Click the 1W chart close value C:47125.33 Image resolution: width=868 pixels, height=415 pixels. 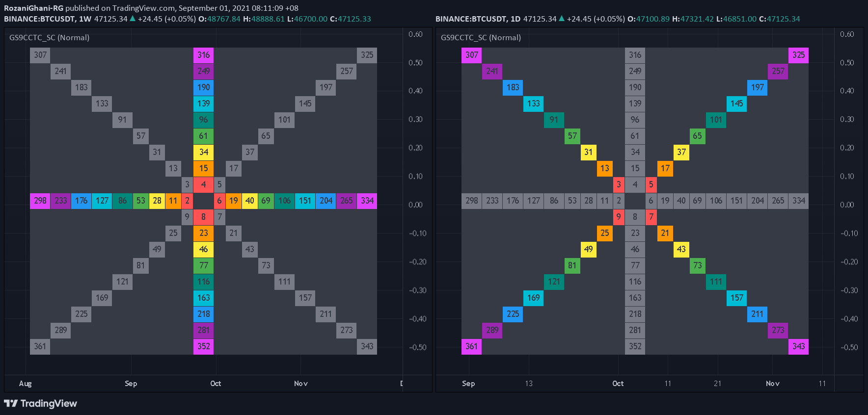click(351, 19)
